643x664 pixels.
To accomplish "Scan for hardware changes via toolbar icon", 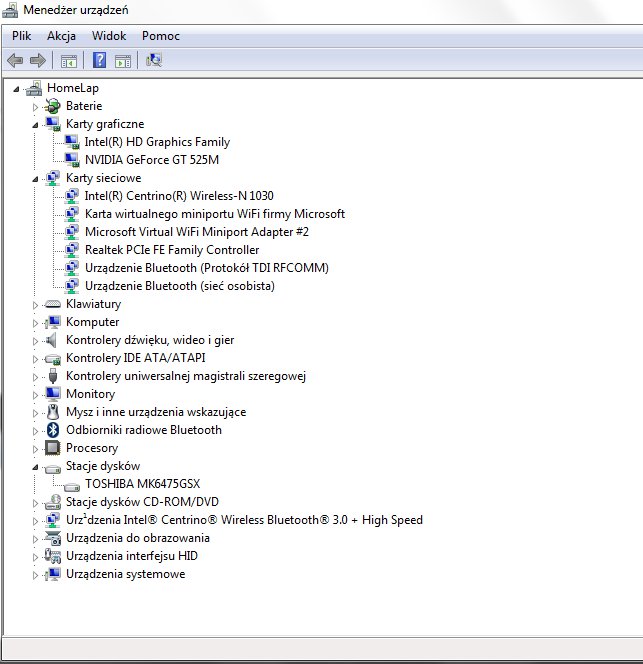I will point(154,60).
